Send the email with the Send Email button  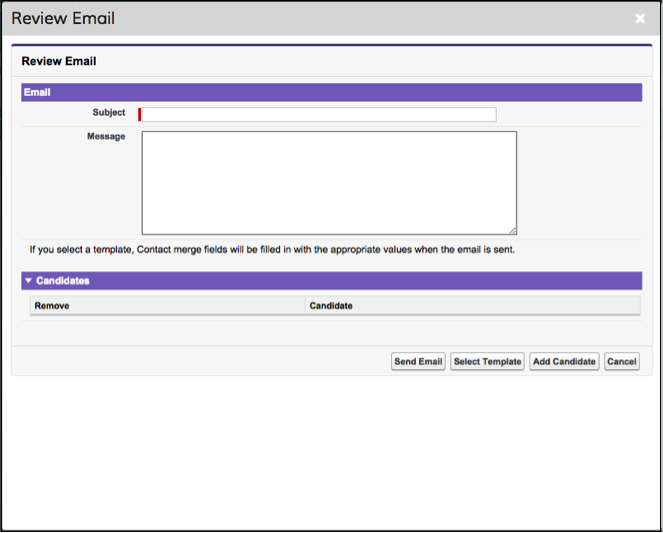pos(418,361)
